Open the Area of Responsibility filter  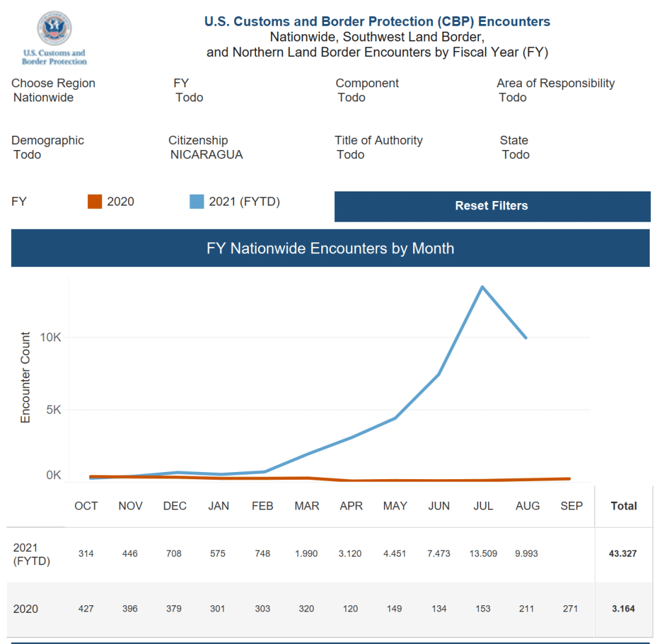(x=513, y=98)
